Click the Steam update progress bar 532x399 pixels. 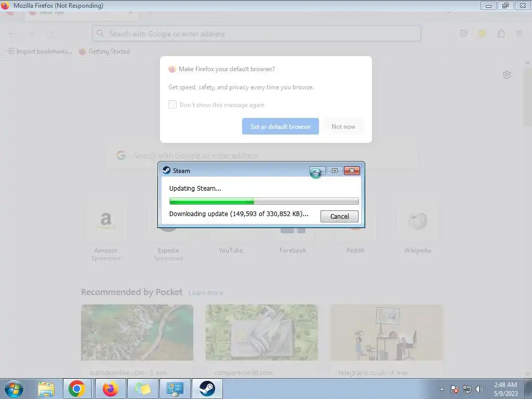264,201
